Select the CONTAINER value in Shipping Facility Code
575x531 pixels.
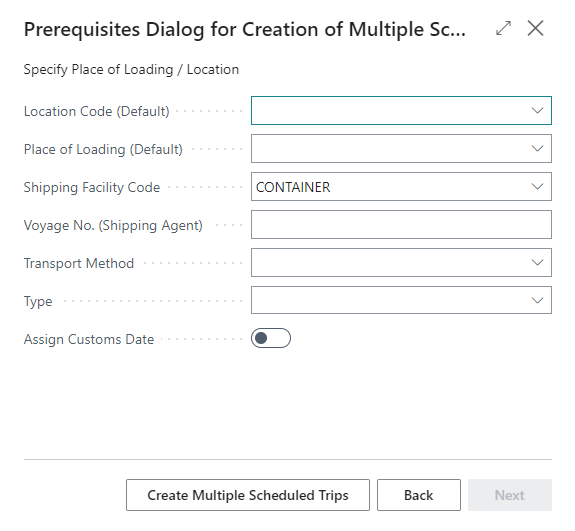pos(293,187)
